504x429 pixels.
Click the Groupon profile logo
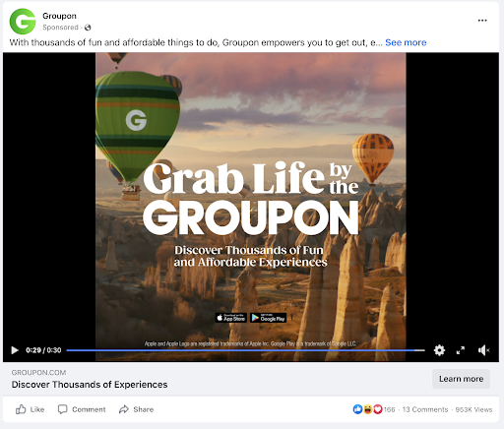[23, 22]
